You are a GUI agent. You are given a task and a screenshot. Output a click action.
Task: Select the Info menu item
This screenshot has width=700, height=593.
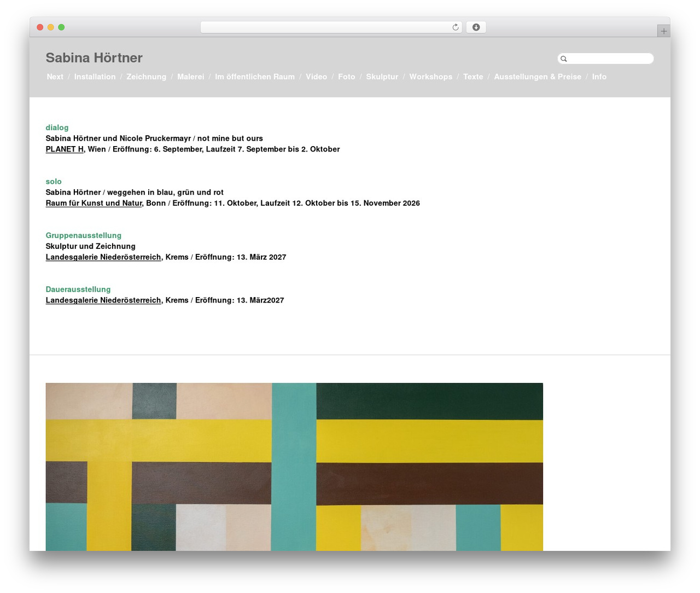(599, 77)
